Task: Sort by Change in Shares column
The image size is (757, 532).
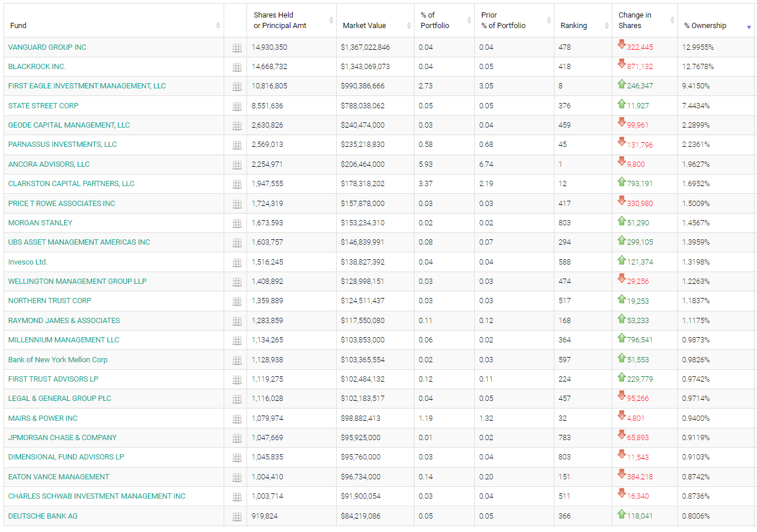Action: tap(645, 20)
